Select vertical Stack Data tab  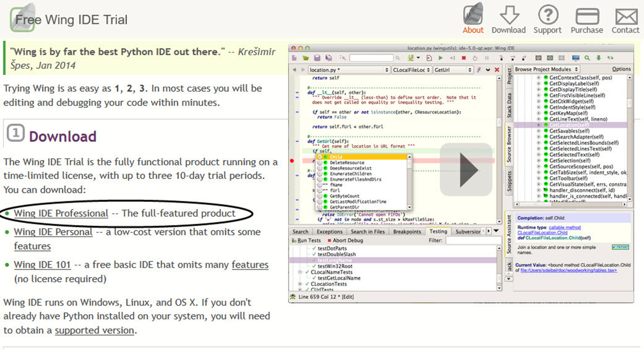point(509,105)
